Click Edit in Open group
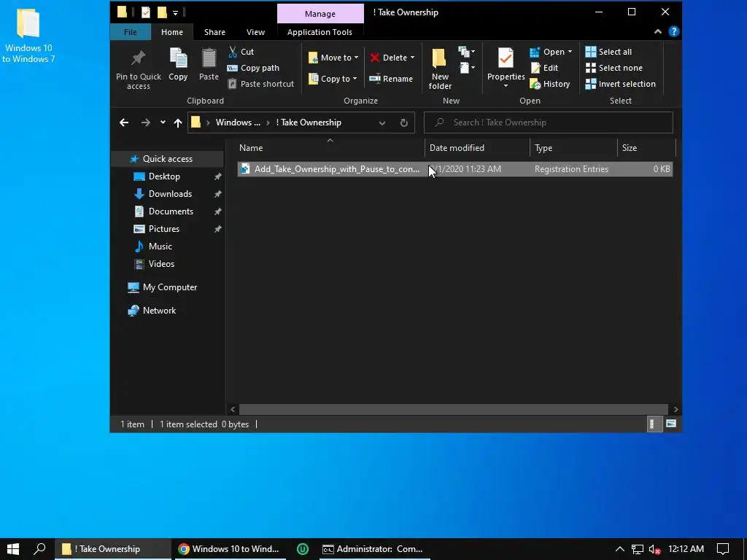The width and height of the screenshot is (747, 560). [544, 68]
